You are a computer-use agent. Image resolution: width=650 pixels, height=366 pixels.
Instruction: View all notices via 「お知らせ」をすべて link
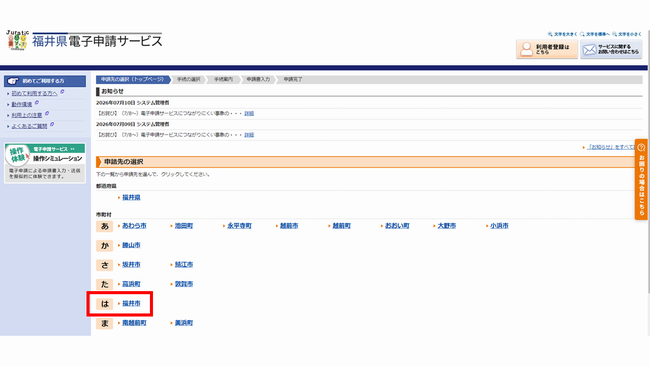(611, 147)
